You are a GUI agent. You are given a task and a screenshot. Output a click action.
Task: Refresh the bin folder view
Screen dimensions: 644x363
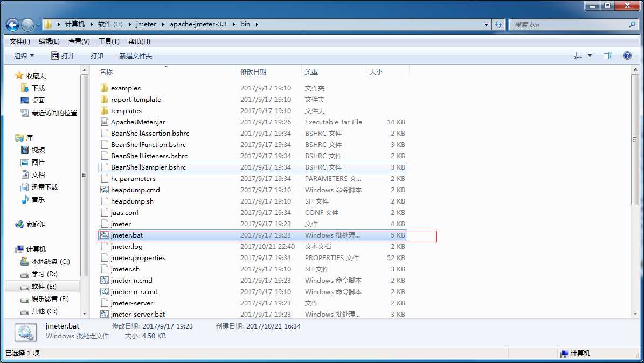point(498,25)
